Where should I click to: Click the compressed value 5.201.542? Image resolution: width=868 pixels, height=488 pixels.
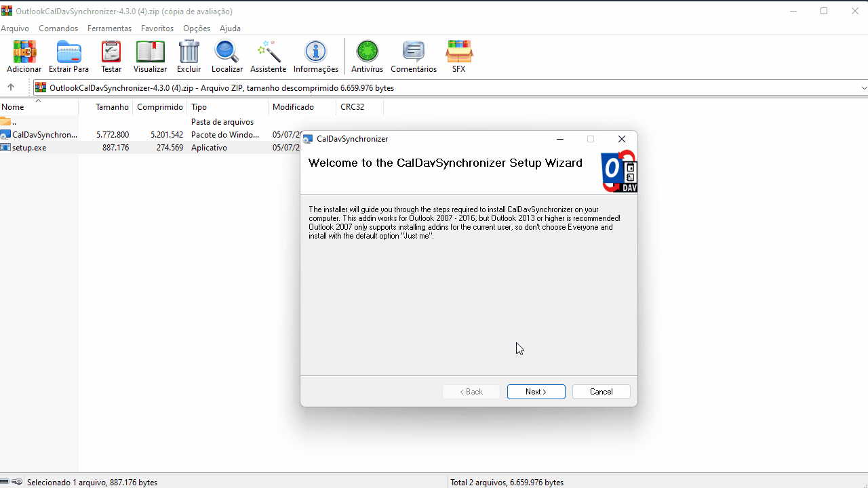pos(167,135)
